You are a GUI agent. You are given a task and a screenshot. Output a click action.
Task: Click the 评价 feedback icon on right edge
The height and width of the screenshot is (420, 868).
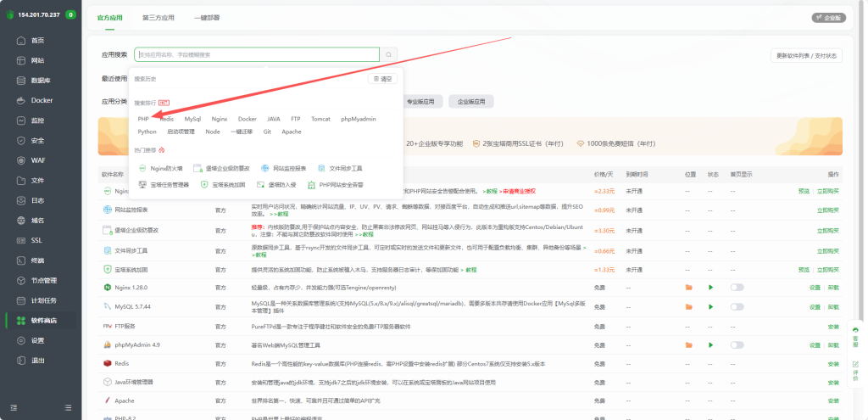[x=855, y=368]
